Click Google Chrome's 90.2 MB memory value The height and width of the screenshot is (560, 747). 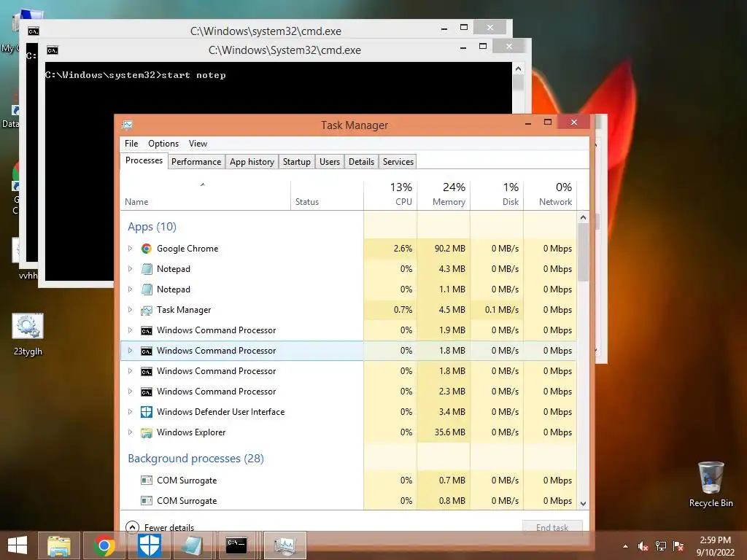(449, 248)
